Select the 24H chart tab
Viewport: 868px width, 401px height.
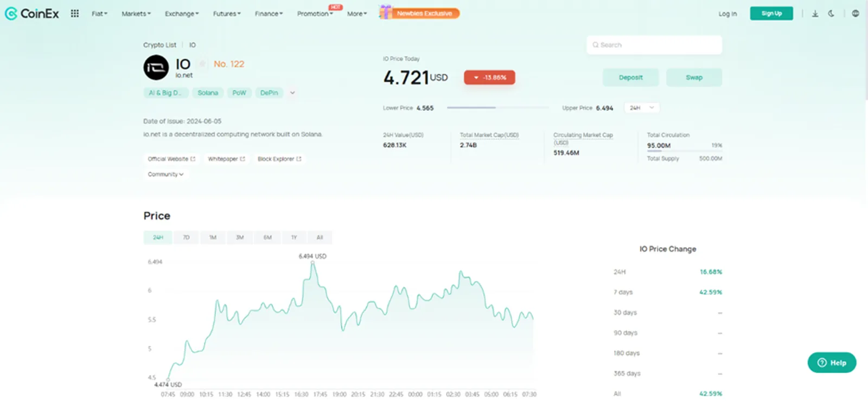click(x=158, y=237)
